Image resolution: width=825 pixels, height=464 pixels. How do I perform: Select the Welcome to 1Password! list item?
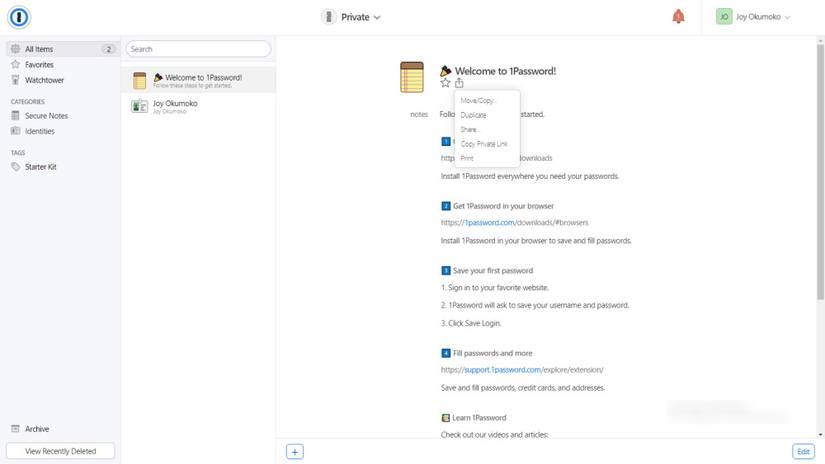[x=198, y=80]
